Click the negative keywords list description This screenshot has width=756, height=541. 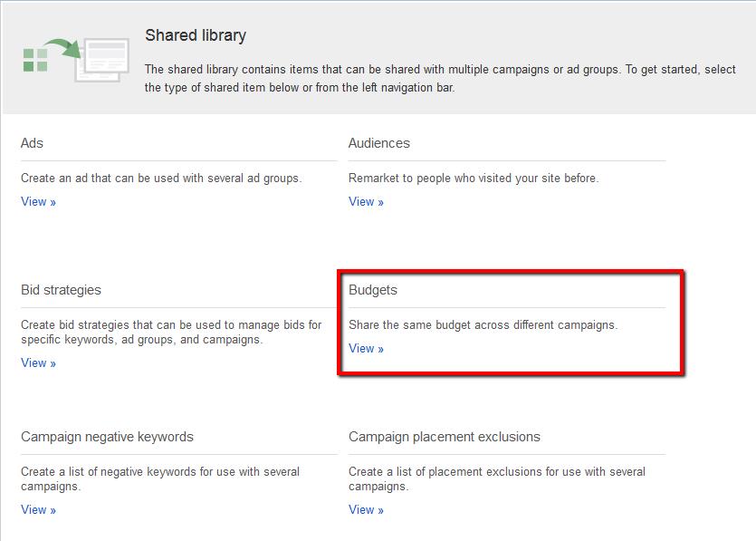[159, 478]
